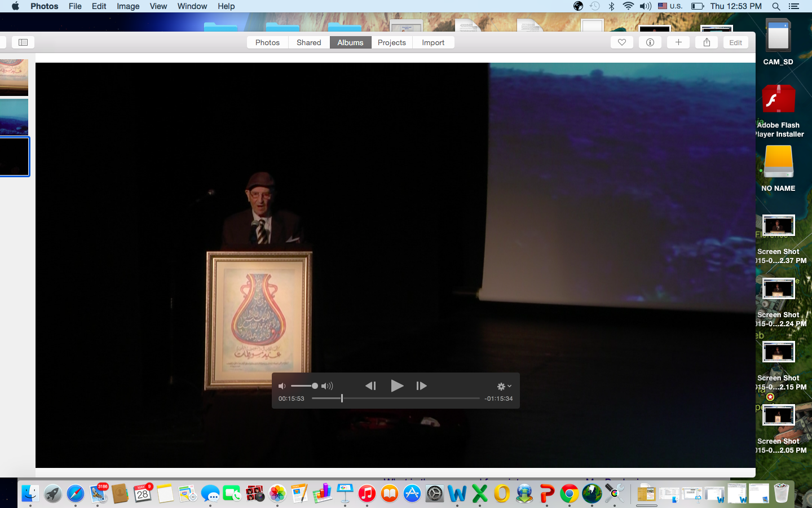Switch to the Photos tab
Screen dimensions: 812x508
(x=267, y=42)
